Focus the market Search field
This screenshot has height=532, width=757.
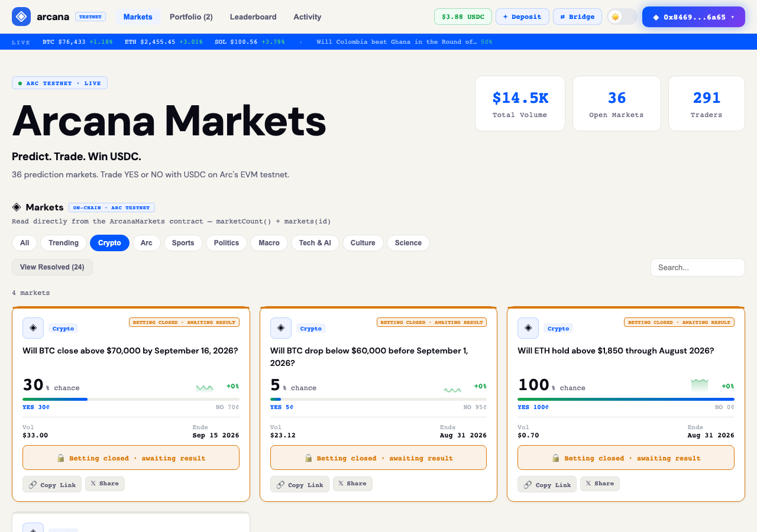point(698,267)
